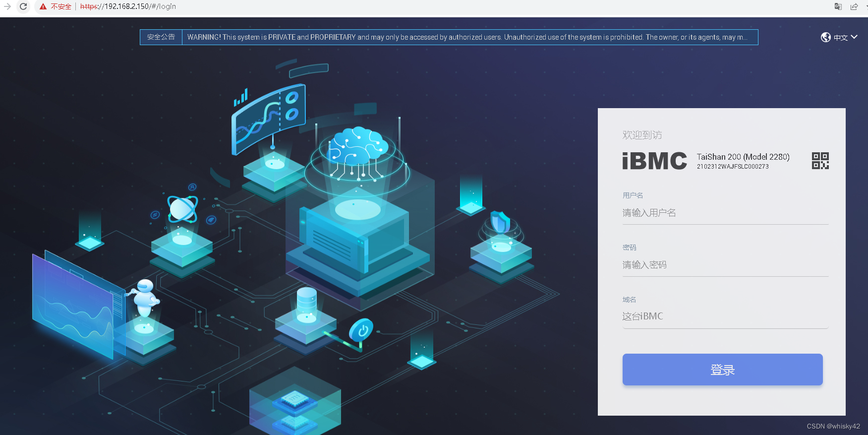Click the iBMC logo text
Image resolution: width=868 pixels, height=435 pixels.
point(654,161)
